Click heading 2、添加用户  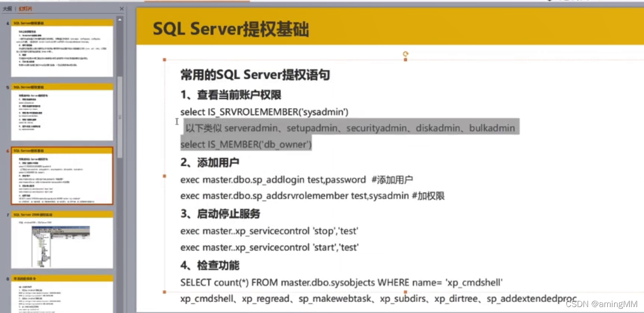pyautogui.click(x=210, y=163)
